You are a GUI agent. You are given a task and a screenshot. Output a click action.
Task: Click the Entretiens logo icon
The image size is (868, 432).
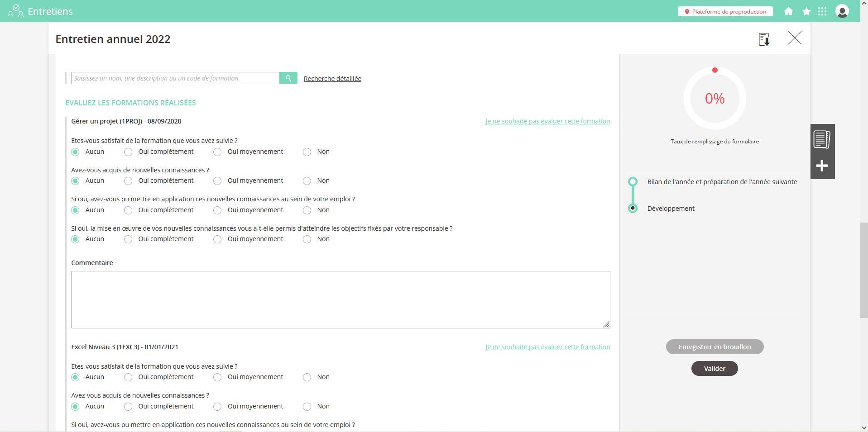[15, 11]
